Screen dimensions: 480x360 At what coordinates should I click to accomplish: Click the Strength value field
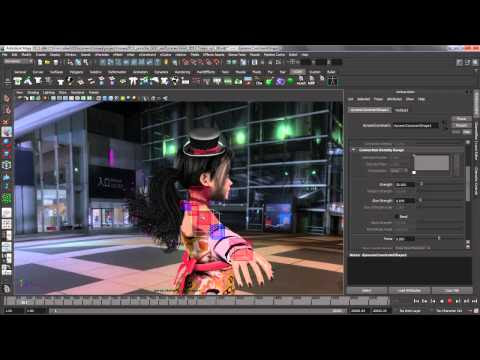click(x=405, y=184)
